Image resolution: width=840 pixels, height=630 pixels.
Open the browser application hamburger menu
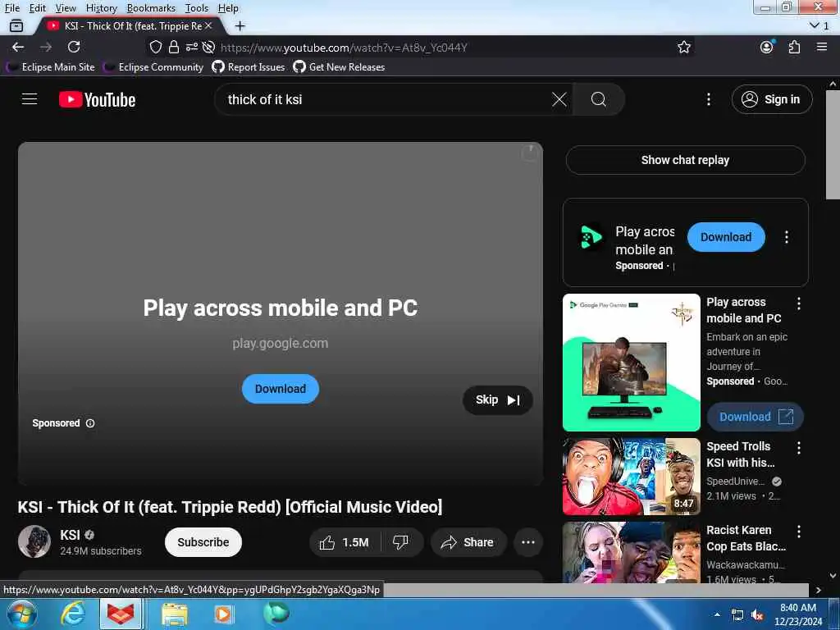[822, 47]
